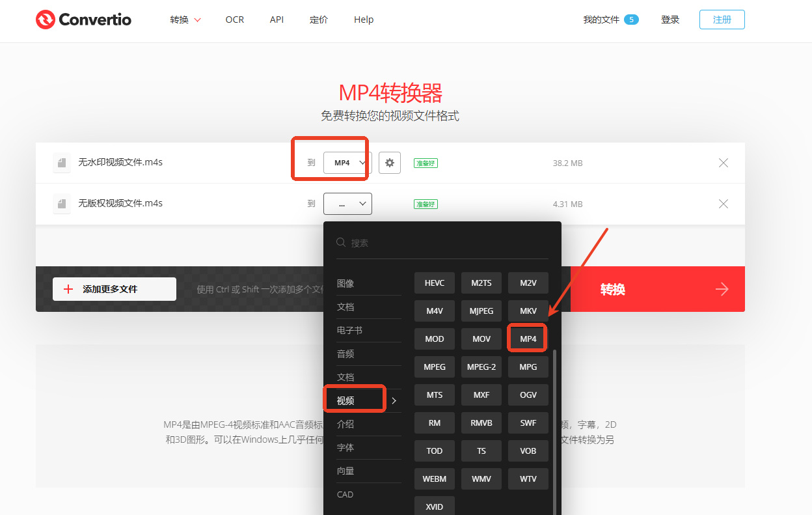Click 添加更多文件 to add files

point(114,289)
